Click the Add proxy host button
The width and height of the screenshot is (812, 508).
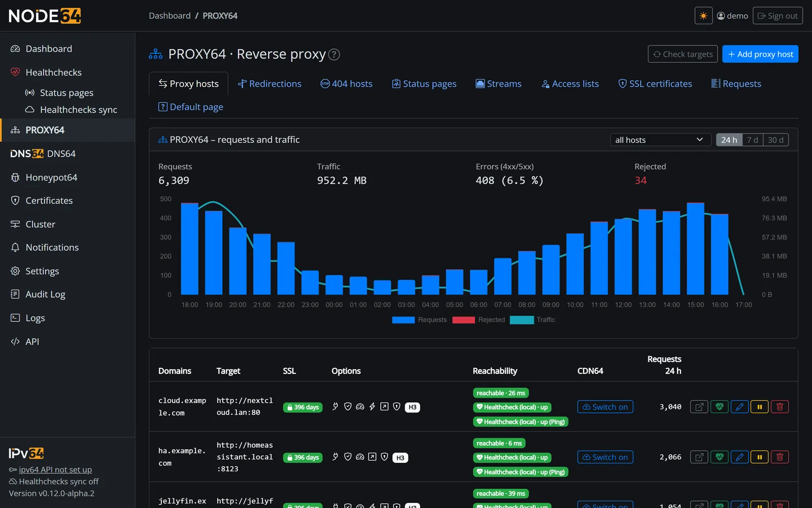[x=760, y=54]
